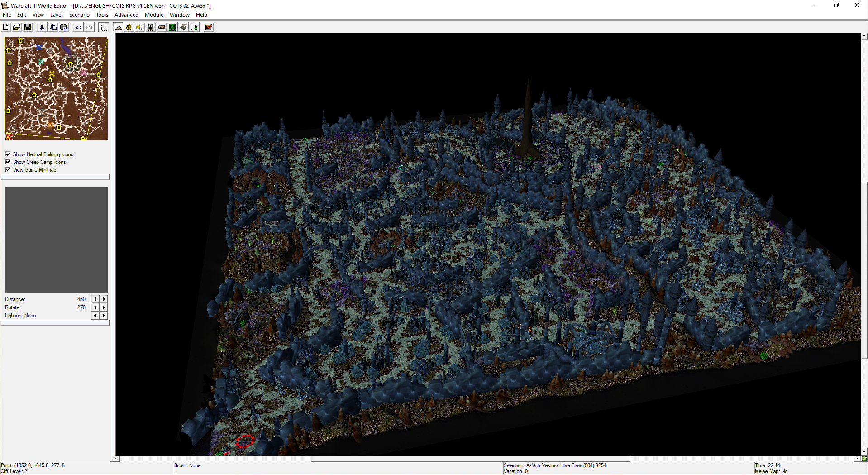This screenshot has height=475, width=868.
Task: Undo the last action
Action: [78, 27]
